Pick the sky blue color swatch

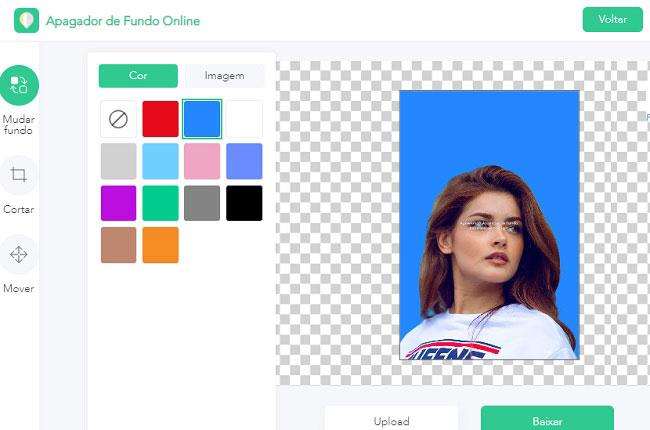click(160, 161)
